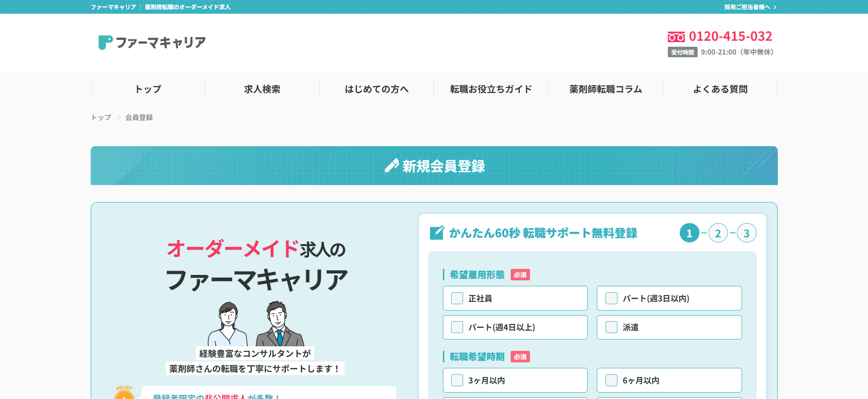Image resolution: width=868 pixels, height=399 pixels.
Task: Click the 転職希望時期 section label
Action: [477, 356]
